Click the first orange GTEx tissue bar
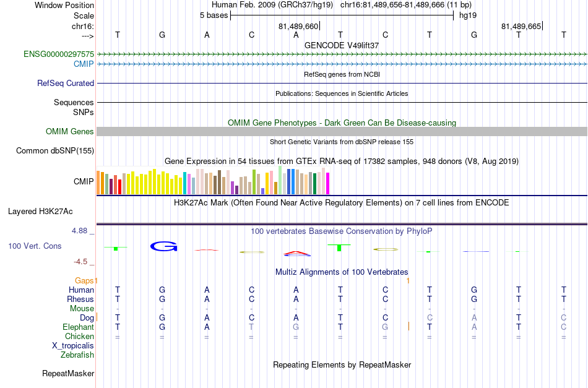The width and height of the screenshot is (588, 388). (98, 183)
